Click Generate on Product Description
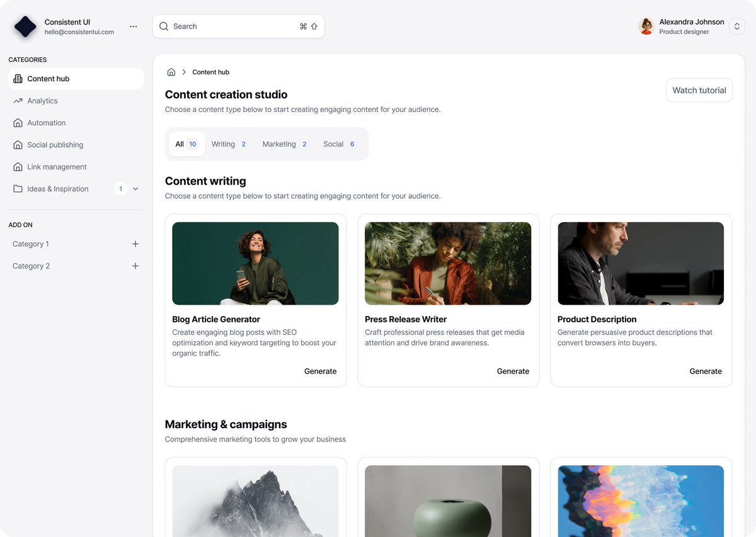The height and width of the screenshot is (537, 756). (706, 371)
